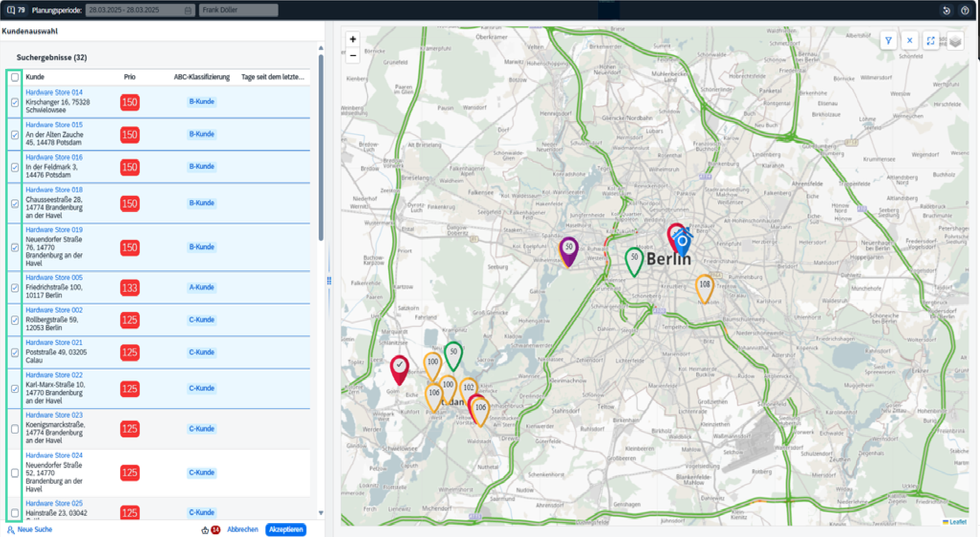
Task: Select the orange 108 map marker
Action: click(704, 289)
